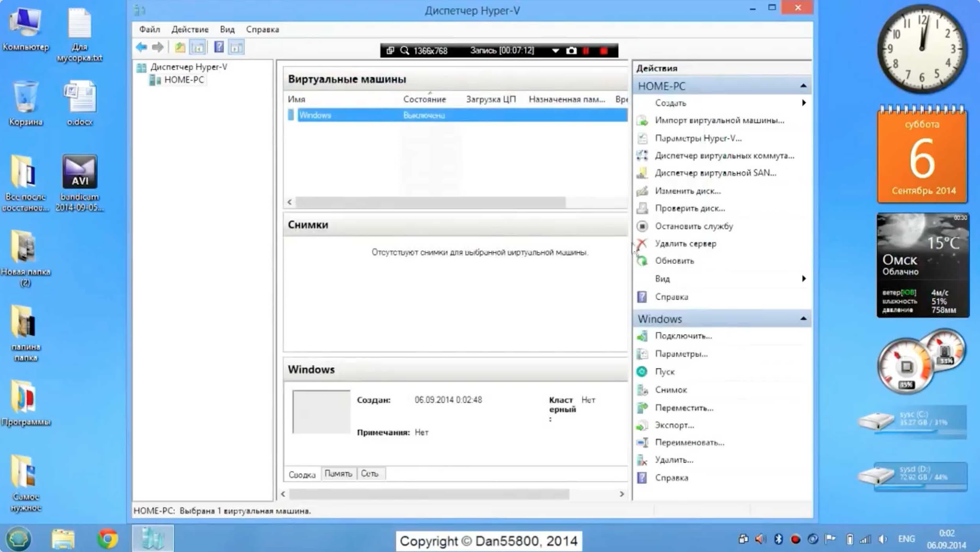
Task: Click the Экспорт export icon
Action: point(642,425)
